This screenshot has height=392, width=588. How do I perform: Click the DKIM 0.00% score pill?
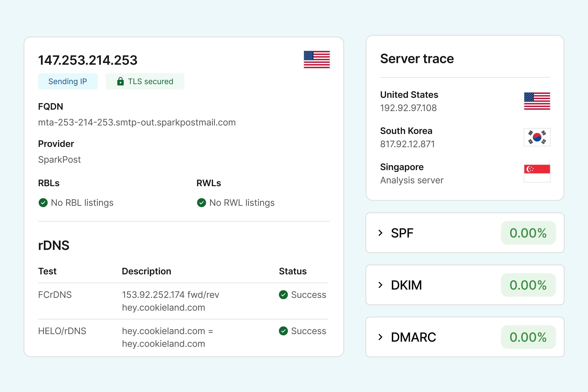[528, 285]
